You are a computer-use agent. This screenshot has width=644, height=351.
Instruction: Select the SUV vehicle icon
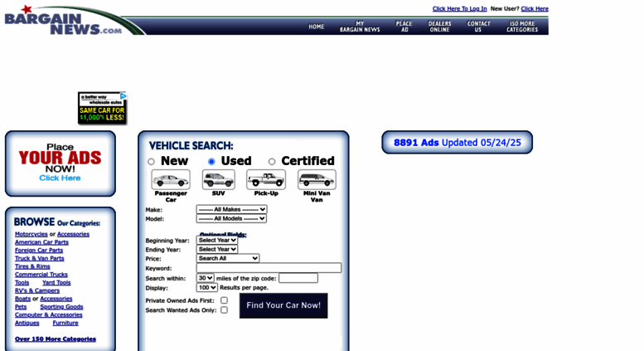pos(219,179)
